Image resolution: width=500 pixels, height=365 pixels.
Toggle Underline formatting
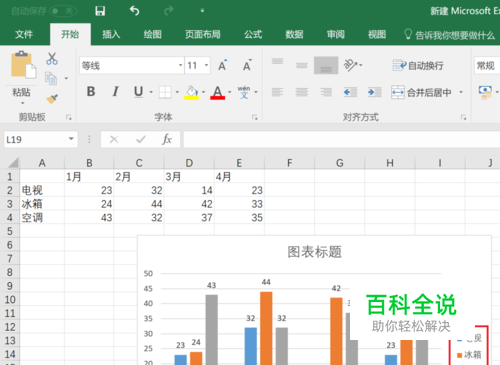click(x=138, y=92)
